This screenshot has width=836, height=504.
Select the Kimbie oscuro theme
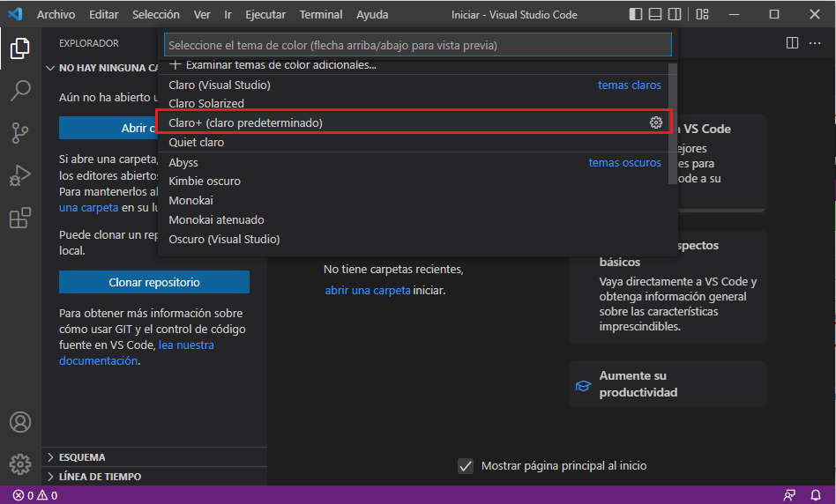click(414, 182)
